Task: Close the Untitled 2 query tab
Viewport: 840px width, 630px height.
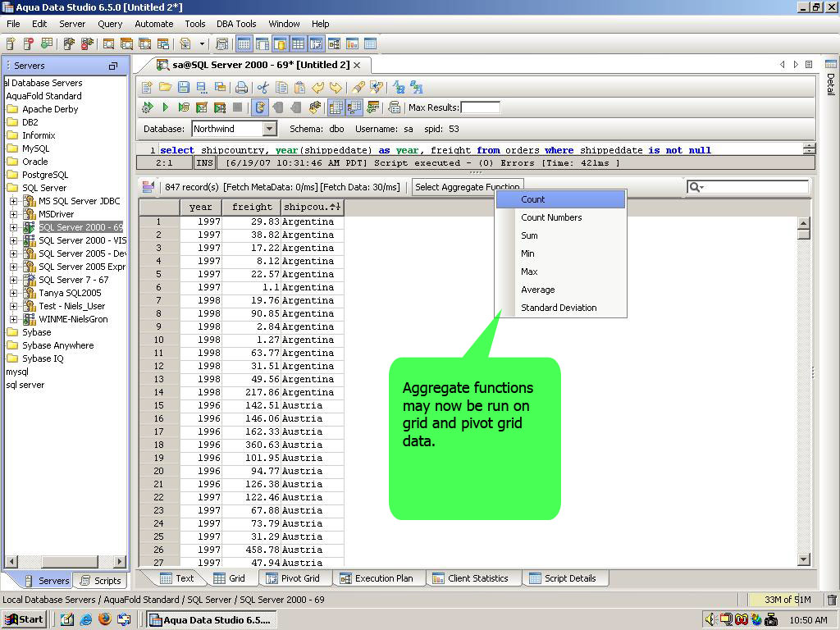Action: click(357, 66)
